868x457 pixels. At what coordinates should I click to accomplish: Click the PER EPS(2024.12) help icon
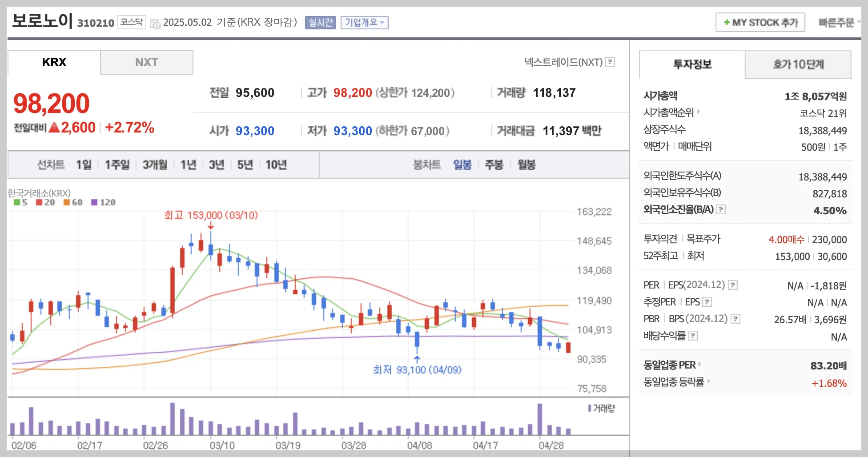click(x=733, y=285)
